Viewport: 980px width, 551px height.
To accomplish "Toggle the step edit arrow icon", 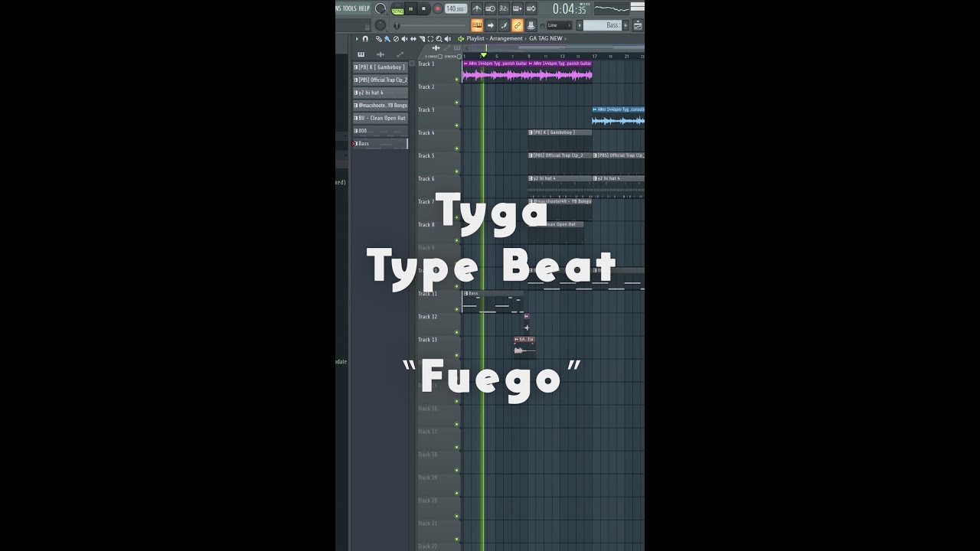I will pos(490,25).
